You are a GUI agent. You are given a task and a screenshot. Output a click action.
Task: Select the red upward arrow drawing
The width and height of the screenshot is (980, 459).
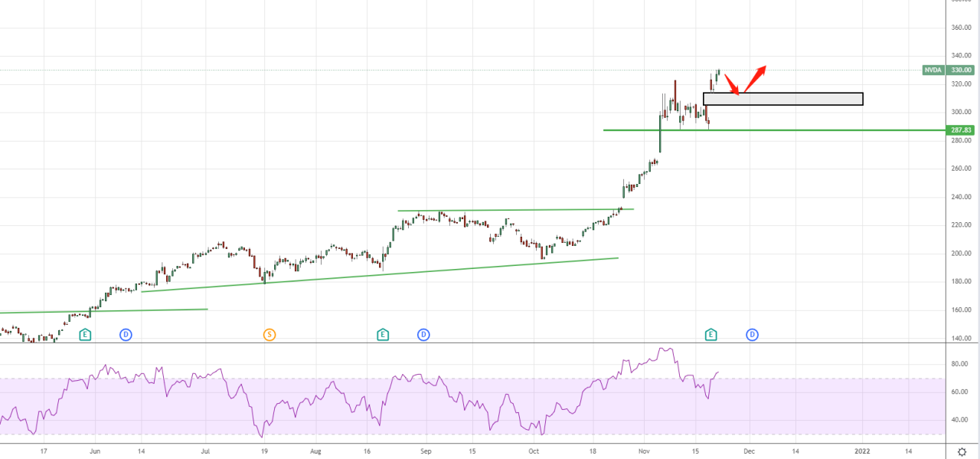click(756, 77)
